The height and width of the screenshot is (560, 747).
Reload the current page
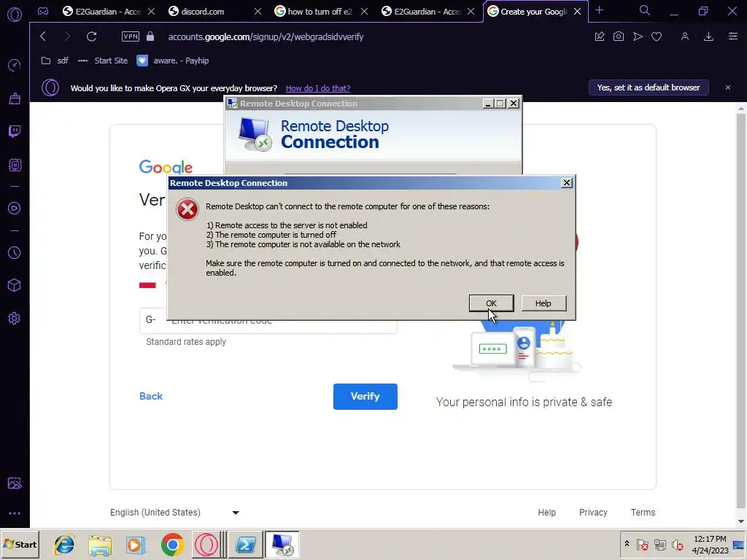pyautogui.click(x=91, y=36)
